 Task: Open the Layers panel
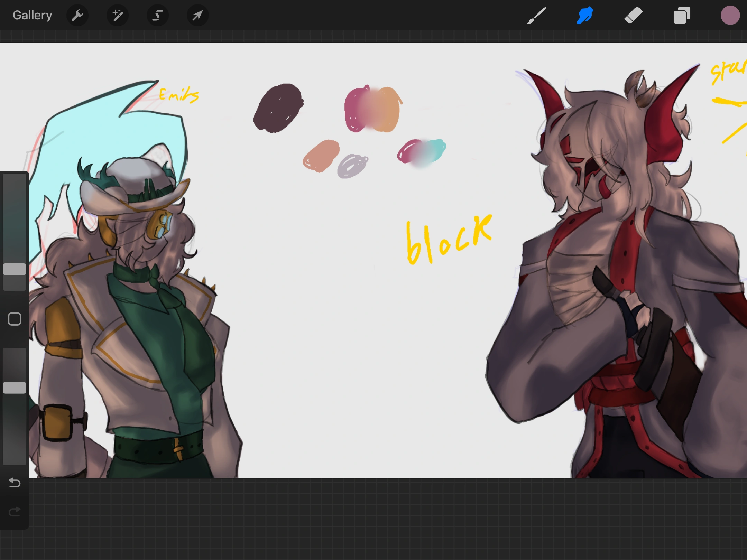coord(682,15)
